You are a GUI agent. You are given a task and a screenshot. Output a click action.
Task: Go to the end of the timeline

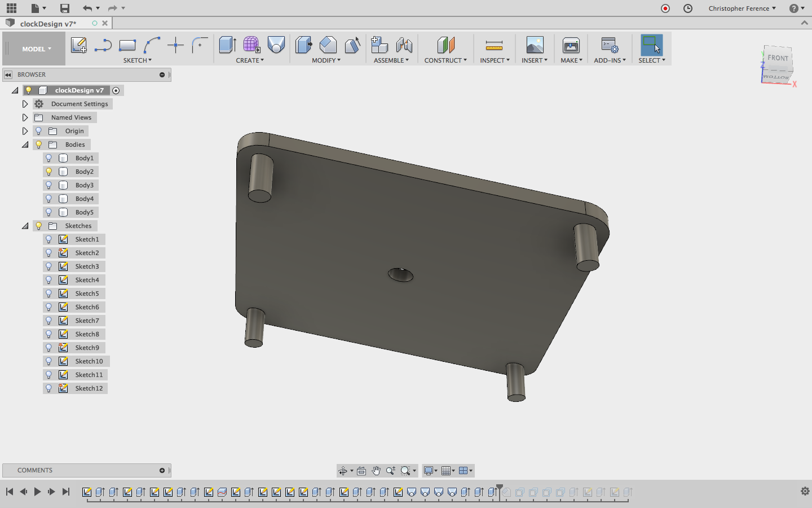coord(66,492)
